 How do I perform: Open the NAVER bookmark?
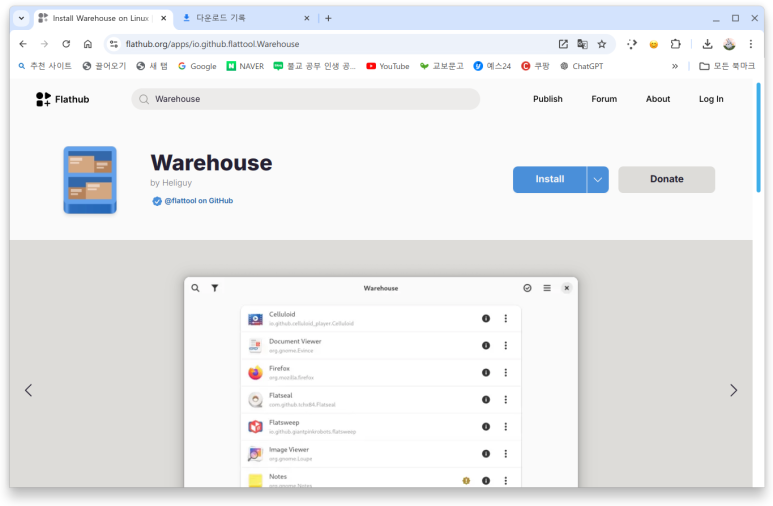[x=245, y=66]
